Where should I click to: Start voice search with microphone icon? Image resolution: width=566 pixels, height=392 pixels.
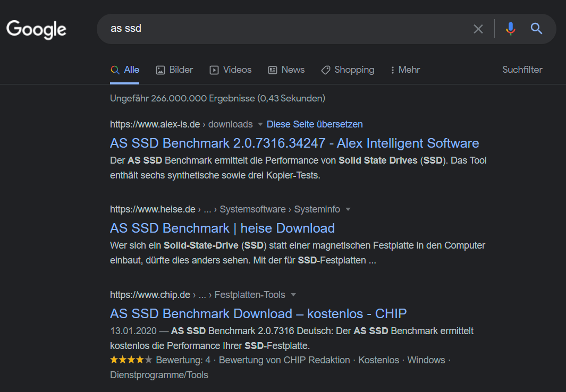pos(511,29)
